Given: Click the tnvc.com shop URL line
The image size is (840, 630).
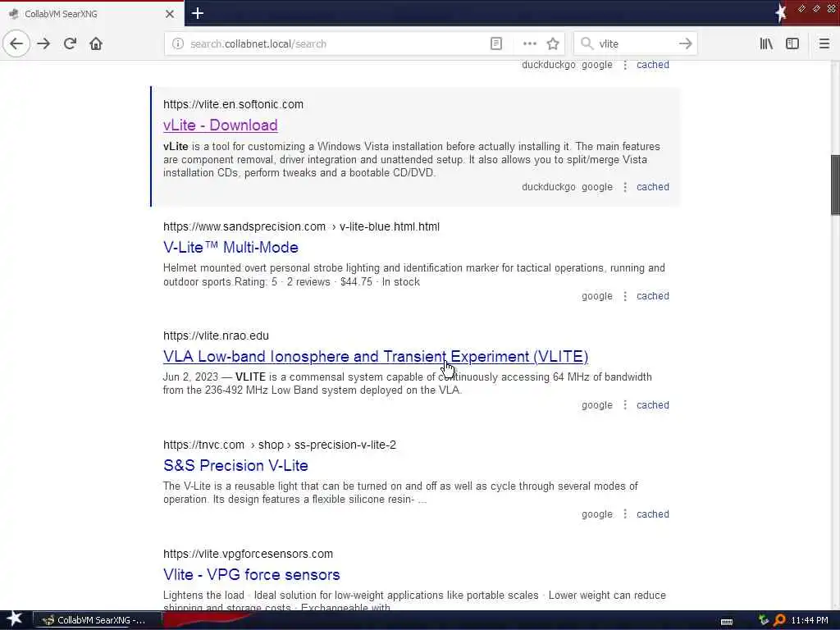Looking at the screenshot, I should (x=280, y=445).
